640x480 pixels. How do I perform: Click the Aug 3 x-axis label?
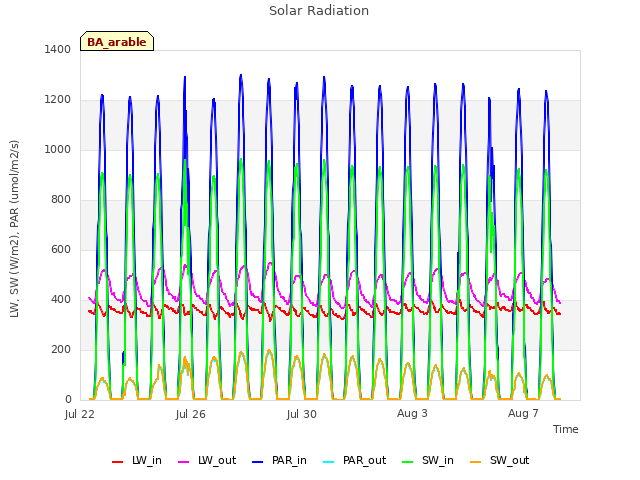tap(412, 413)
